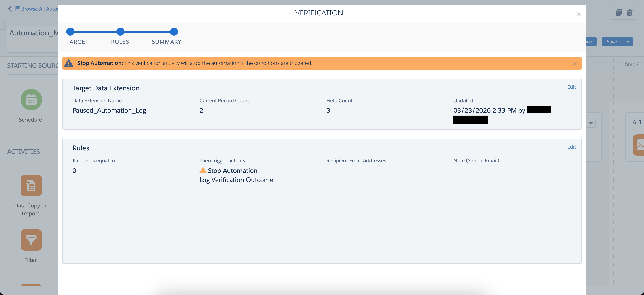This screenshot has width=644, height=295.
Task: Open the Browse All Automations link
Action: [x=36, y=9]
